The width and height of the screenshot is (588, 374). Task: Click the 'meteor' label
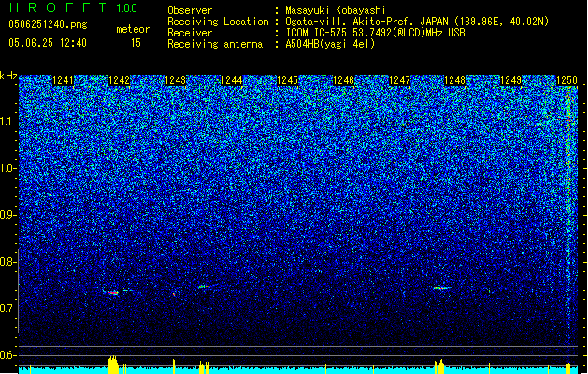click(x=133, y=29)
